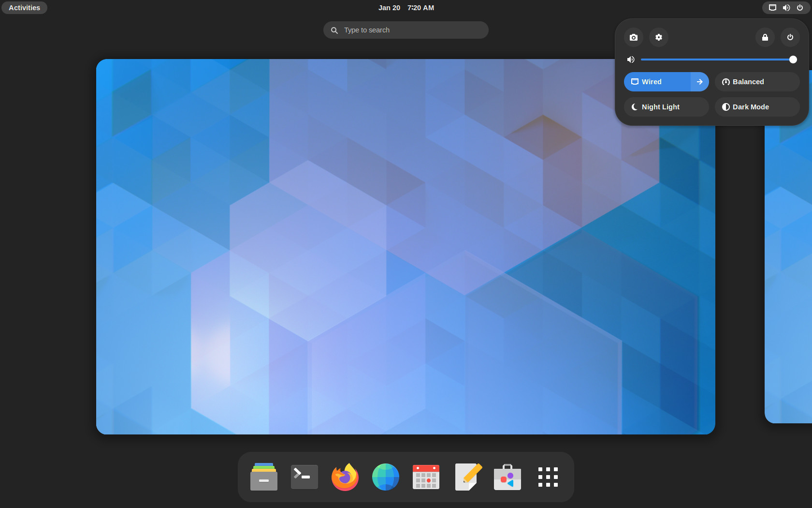The image size is (812, 508).
Task: Click the volume icon in the top bar
Action: (786, 8)
